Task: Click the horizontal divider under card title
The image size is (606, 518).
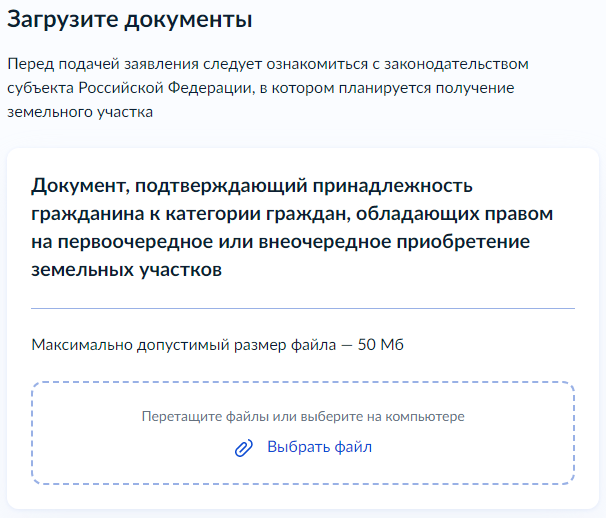Action: tap(303, 308)
